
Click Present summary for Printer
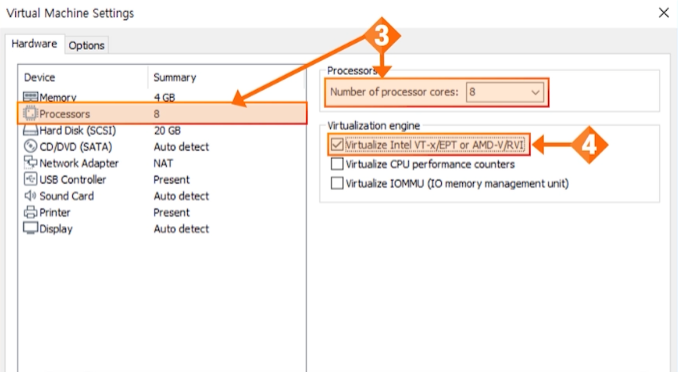[171, 212]
